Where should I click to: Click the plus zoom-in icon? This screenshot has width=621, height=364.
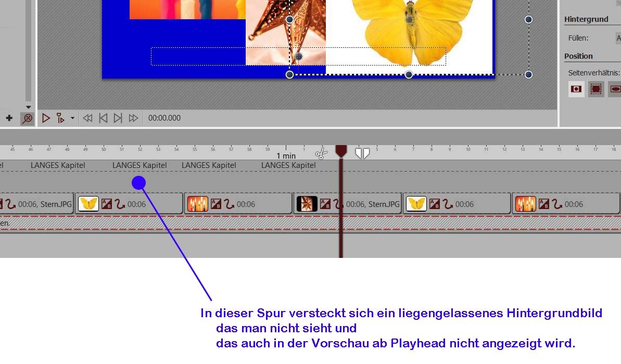click(9, 118)
